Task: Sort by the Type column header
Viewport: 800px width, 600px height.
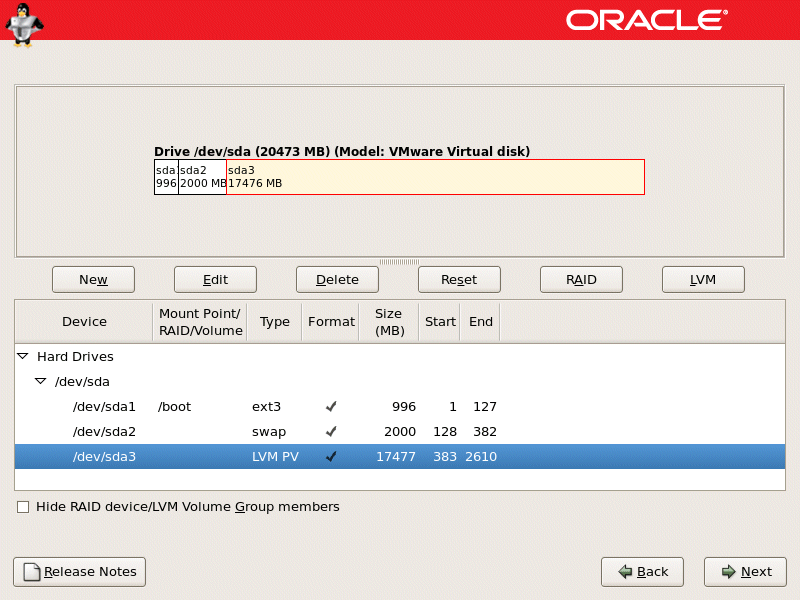Action: pos(274,322)
